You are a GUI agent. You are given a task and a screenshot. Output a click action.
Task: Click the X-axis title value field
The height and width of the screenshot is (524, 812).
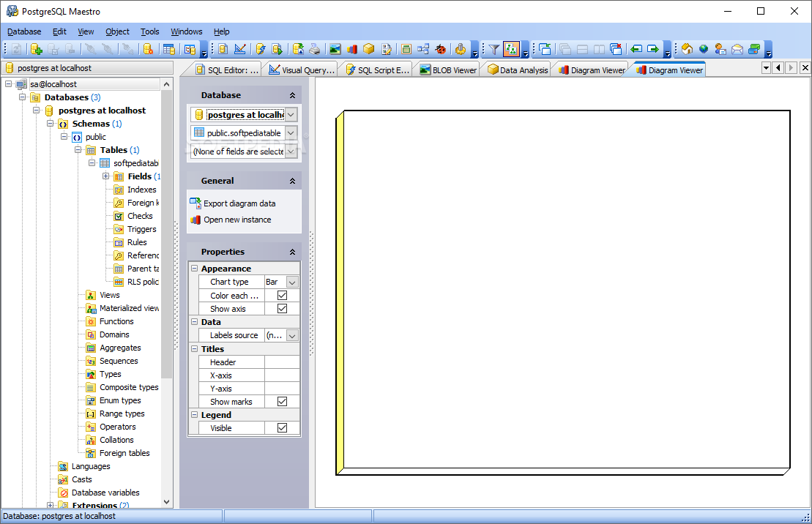pos(282,375)
